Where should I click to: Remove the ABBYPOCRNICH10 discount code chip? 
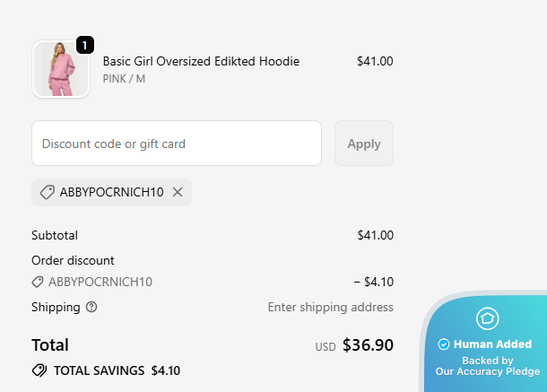point(178,192)
